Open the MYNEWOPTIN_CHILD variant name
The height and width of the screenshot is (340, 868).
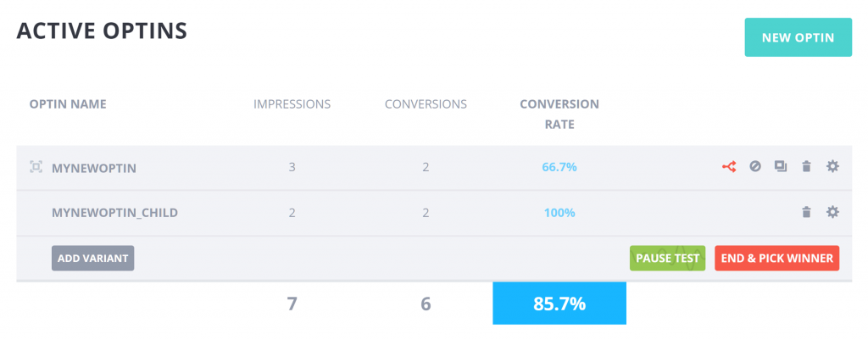point(114,213)
